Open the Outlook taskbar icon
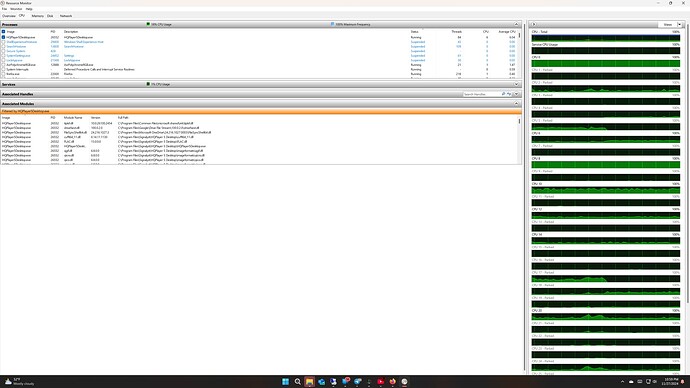This screenshot has height=388, width=690. click(321, 381)
